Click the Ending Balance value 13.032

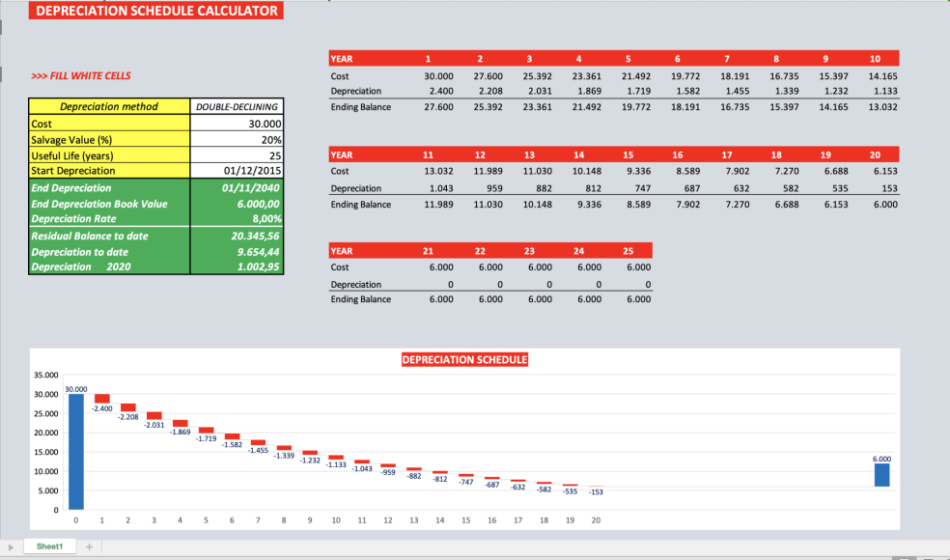click(881, 107)
